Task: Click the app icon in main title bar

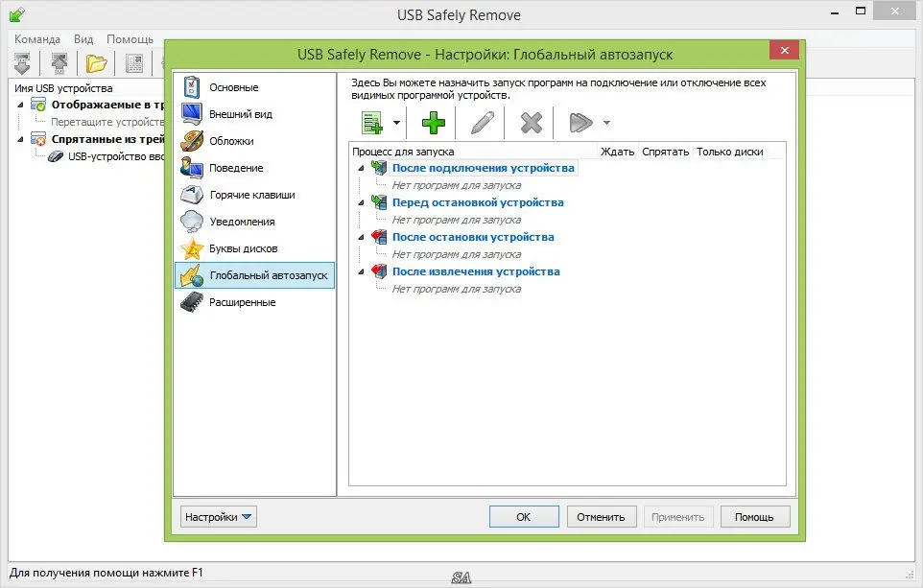Action: point(17,14)
